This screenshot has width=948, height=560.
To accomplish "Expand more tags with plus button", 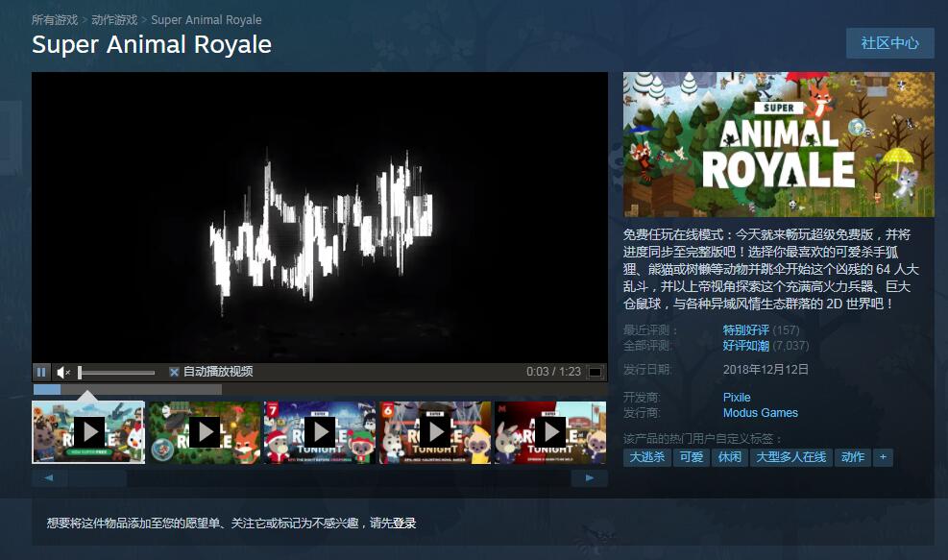I will coord(883,457).
